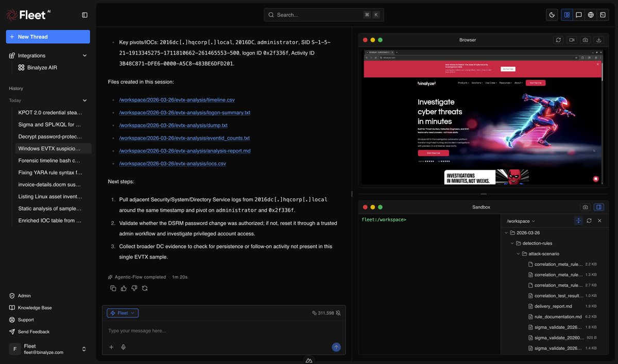Close the workspace file explorer
Screen dimensions: 618x364
(599, 220)
